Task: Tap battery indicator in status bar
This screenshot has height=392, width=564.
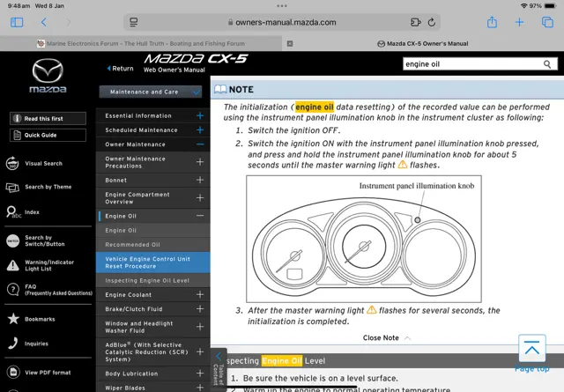Action: [550, 6]
